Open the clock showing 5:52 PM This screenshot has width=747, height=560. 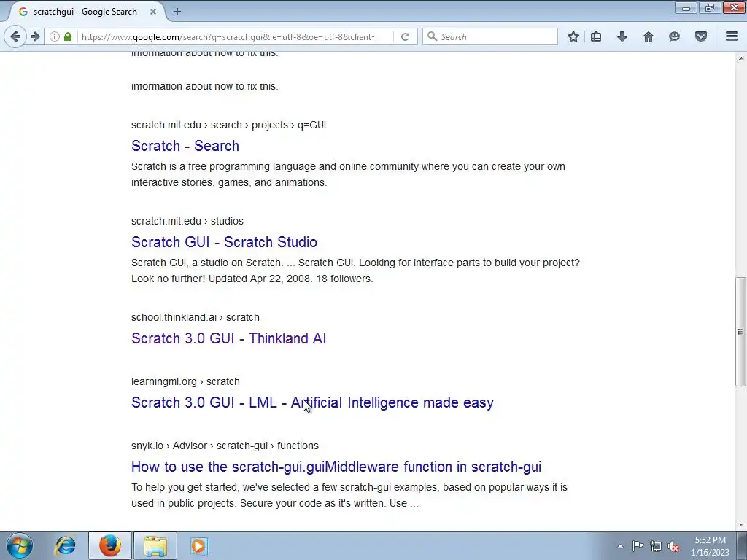pyautogui.click(x=710, y=546)
